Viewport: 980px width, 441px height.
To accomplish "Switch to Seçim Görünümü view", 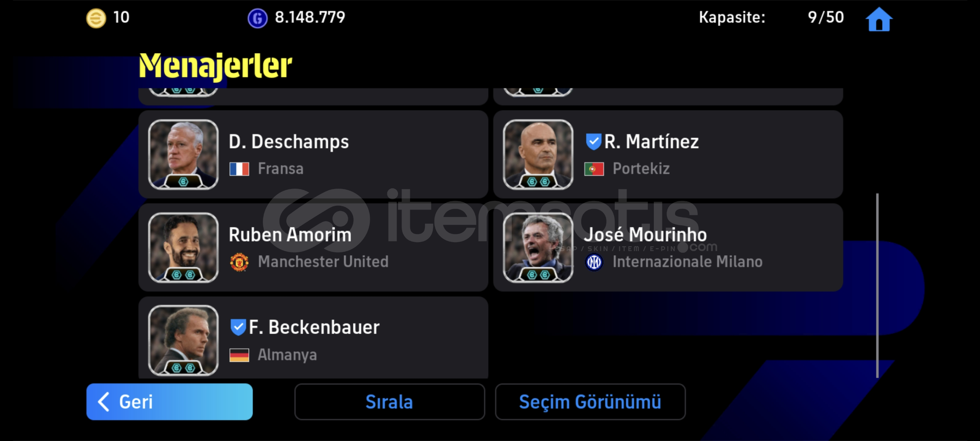I will coord(590,402).
